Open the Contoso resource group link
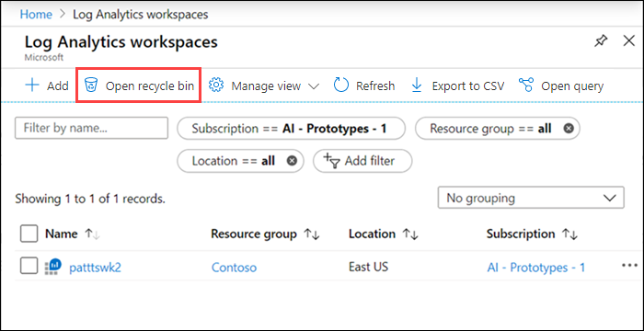This screenshot has width=644, height=331. pos(234,268)
